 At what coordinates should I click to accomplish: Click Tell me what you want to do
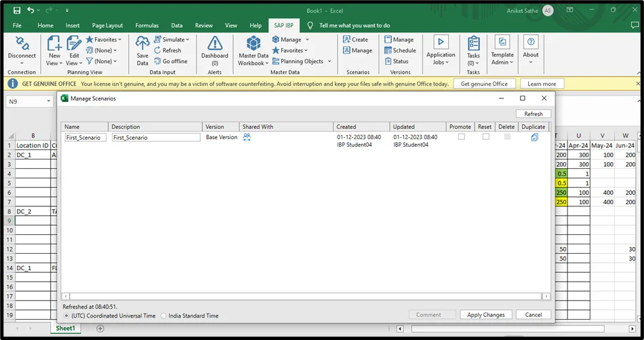(x=355, y=26)
